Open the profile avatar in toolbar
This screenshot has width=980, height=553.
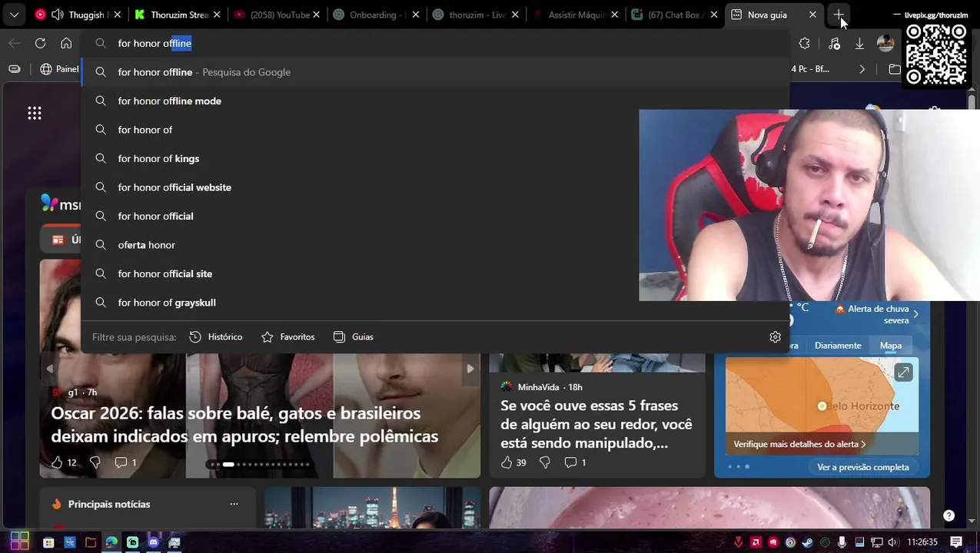885,44
